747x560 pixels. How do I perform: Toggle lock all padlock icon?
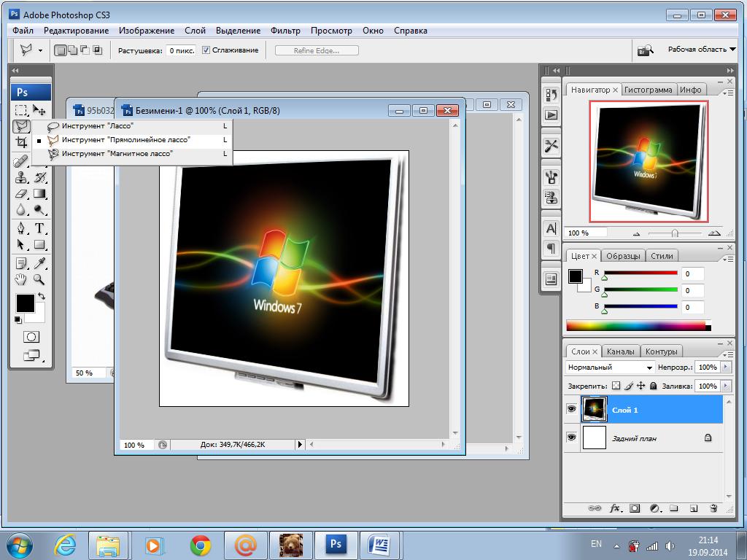click(653, 386)
